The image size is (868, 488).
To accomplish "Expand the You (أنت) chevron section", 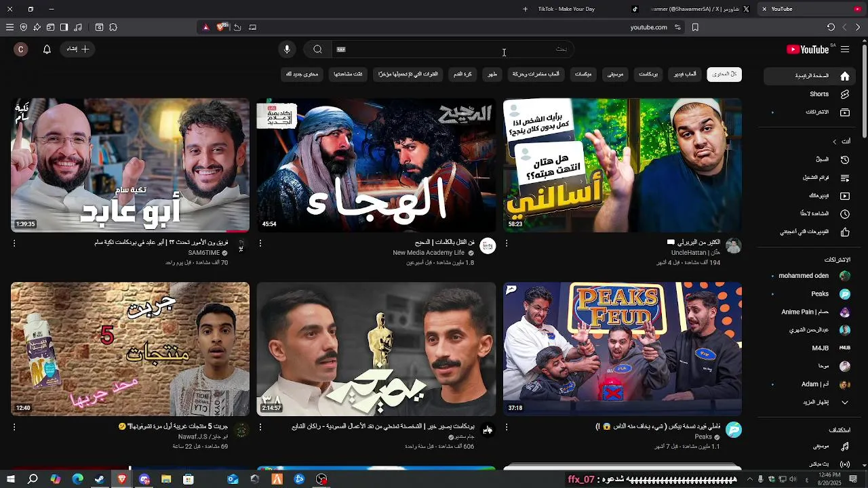I will 835,142.
